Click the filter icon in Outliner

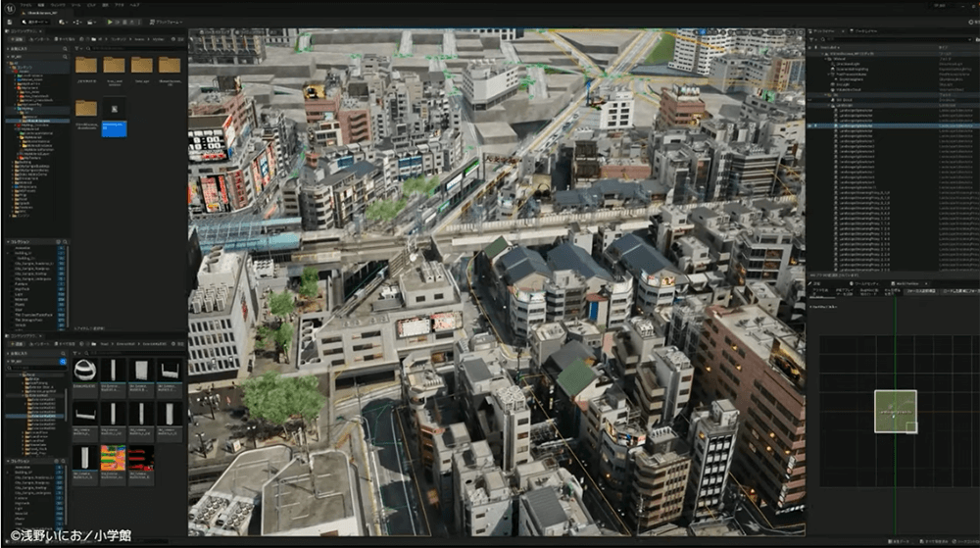coord(812,39)
